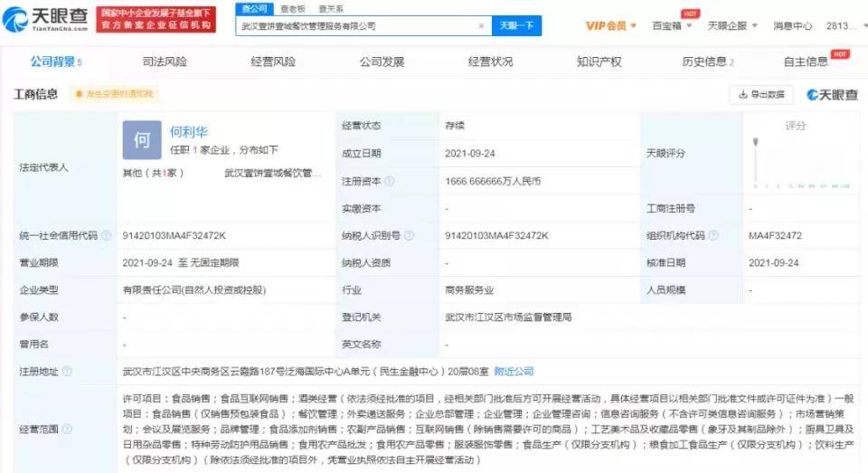
Task: Open help icon beside 纳税人识别号
Action: [x=409, y=235]
